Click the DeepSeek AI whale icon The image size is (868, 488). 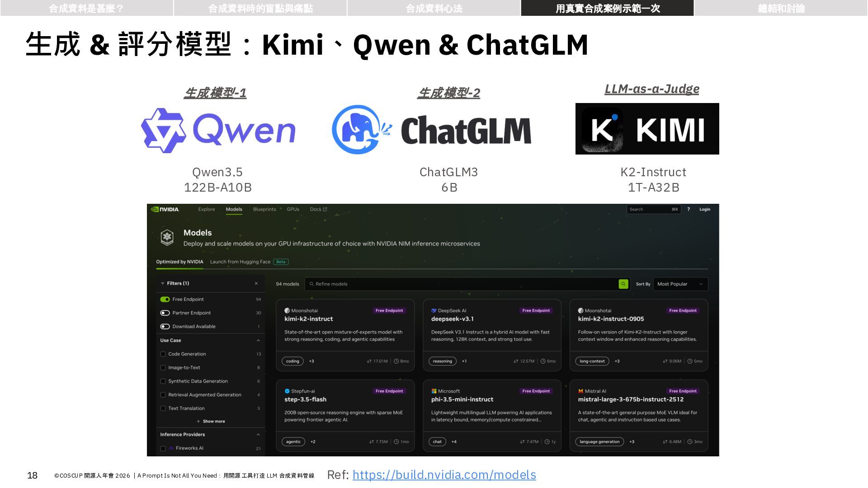click(x=434, y=310)
